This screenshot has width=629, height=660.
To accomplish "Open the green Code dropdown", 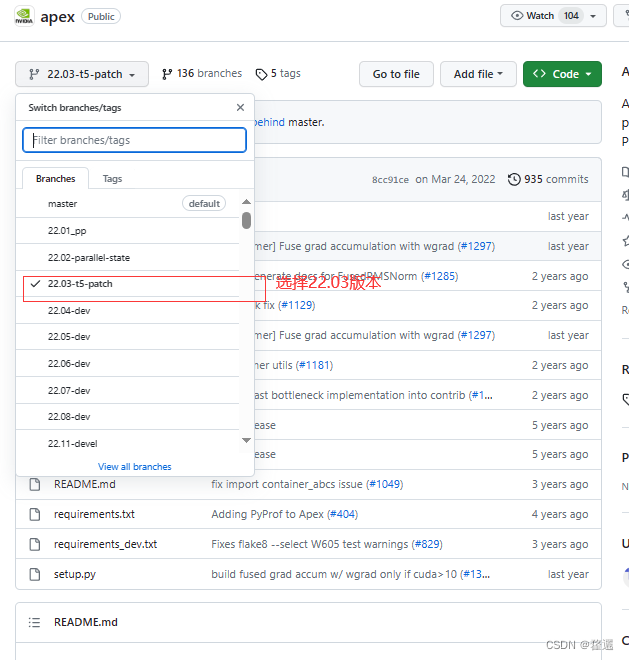I will pyautogui.click(x=562, y=74).
